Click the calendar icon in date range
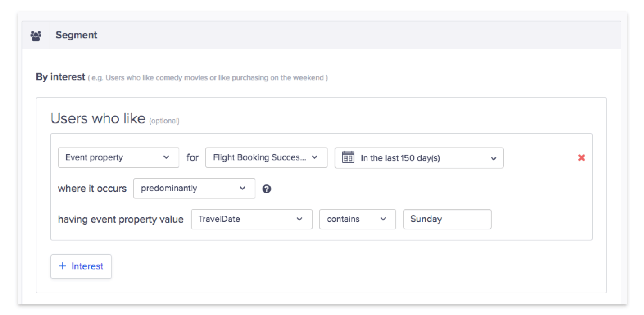 click(348, 157)
